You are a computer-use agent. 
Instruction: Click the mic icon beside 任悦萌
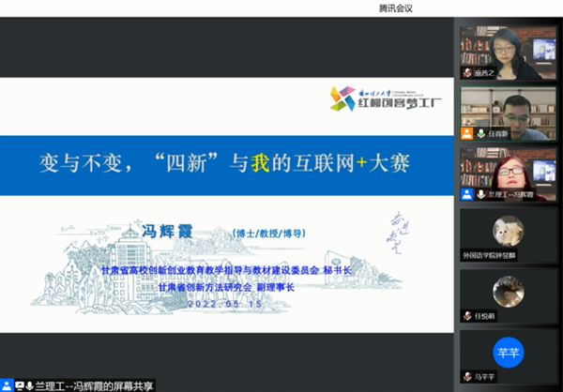[x=467, y=316]
